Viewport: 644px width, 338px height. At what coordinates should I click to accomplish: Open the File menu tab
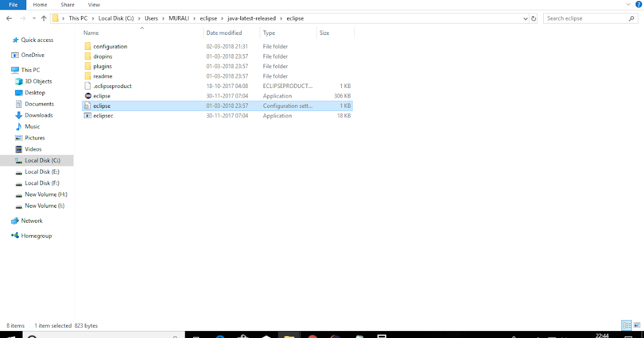(x=13, y=5)
